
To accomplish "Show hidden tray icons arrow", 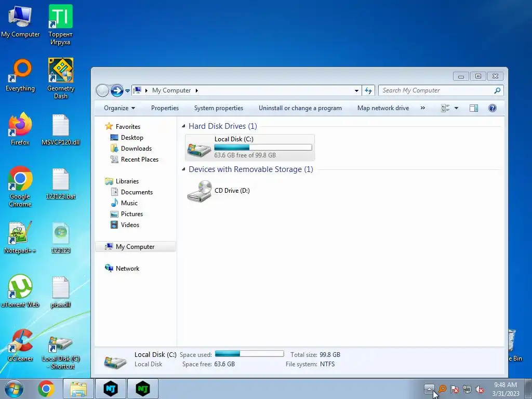I will (429, 389).
